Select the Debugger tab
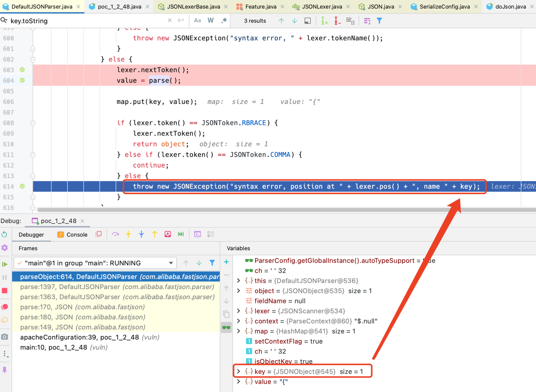 tap(31, 235)
